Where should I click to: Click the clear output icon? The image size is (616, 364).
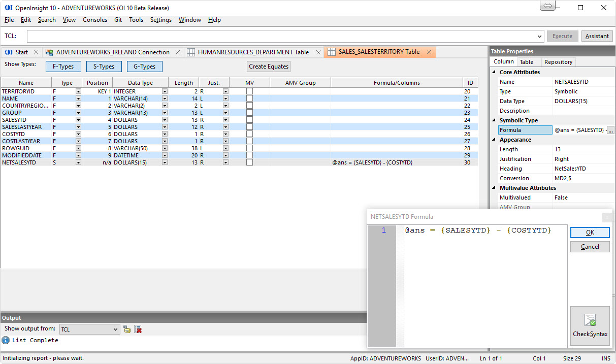(138, 329)
